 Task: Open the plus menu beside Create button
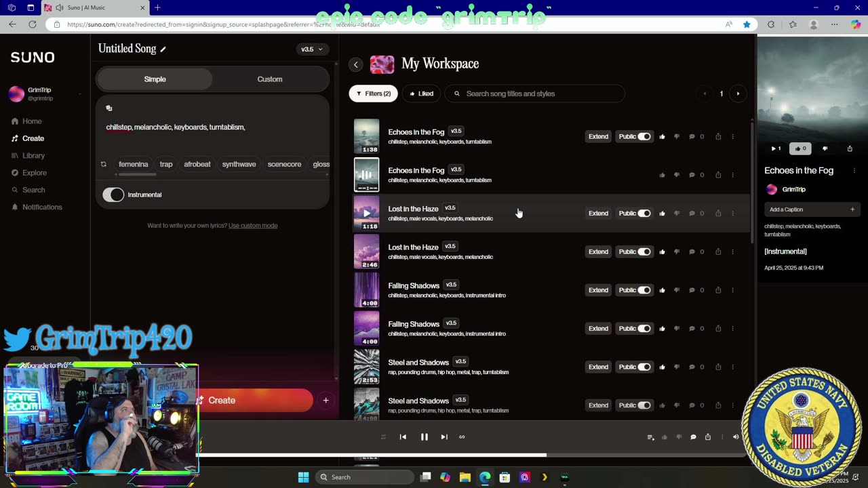pyautogui.click(x=325, y=401)
